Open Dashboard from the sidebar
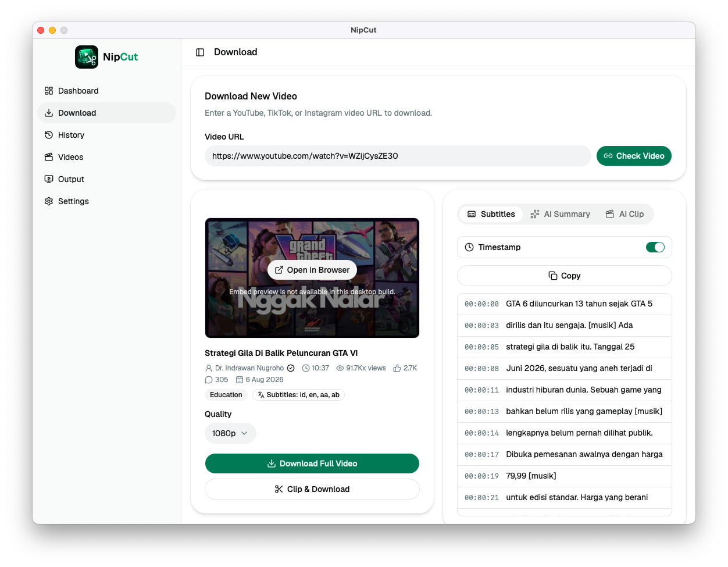The height and width of the screenshot is (567, 728). pos(106,91)
